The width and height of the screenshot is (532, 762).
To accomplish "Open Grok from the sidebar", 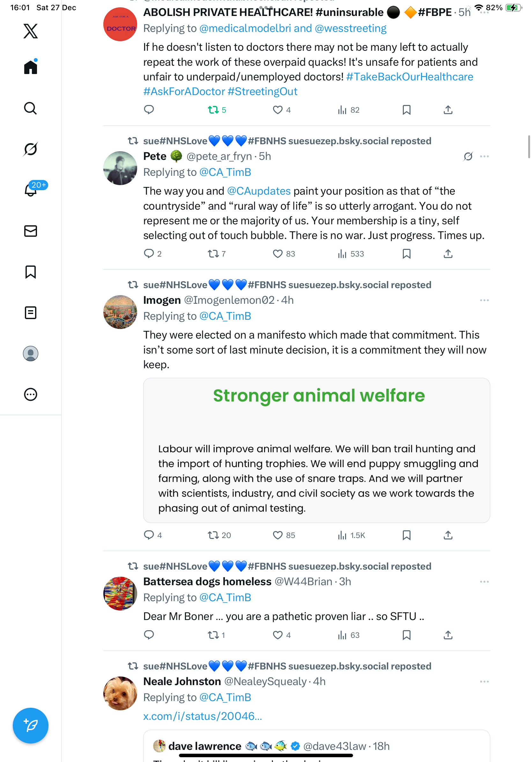I will 31,149.
